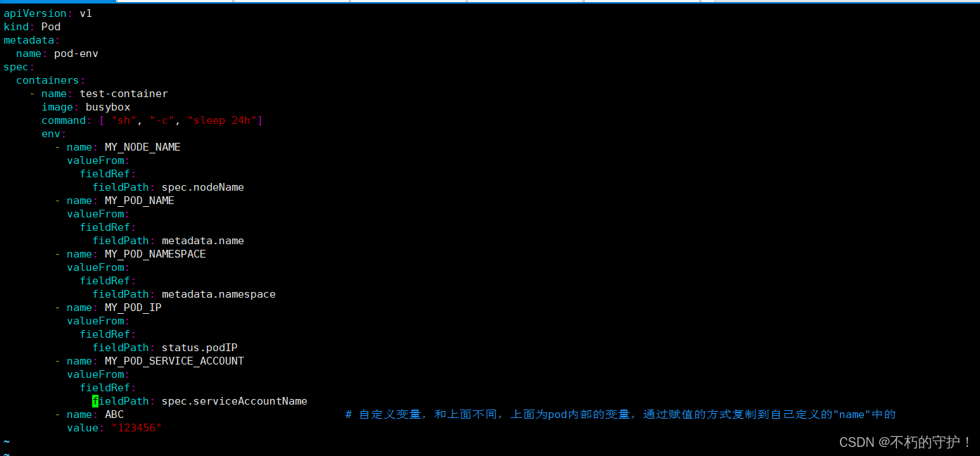Screen dimensions: 980x456
Task: Select the MY_POD_SERVICE_ACCOUNT variable name
Action: click(x=174, y=361)
